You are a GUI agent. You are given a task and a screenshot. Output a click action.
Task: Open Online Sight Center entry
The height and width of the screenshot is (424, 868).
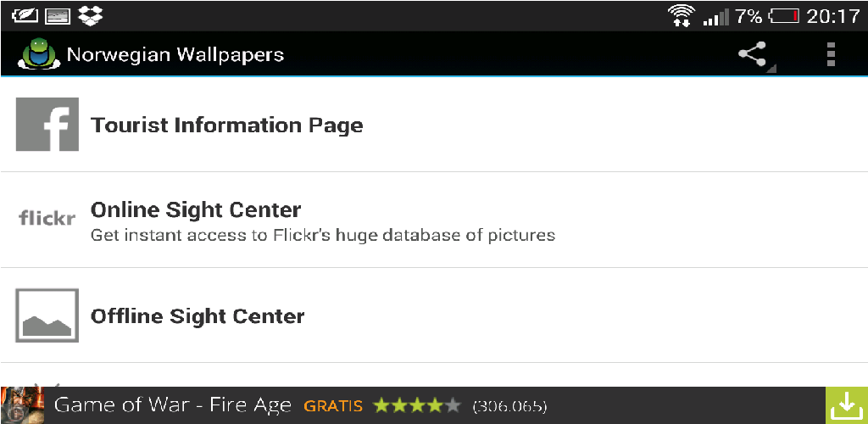(196, 209)
